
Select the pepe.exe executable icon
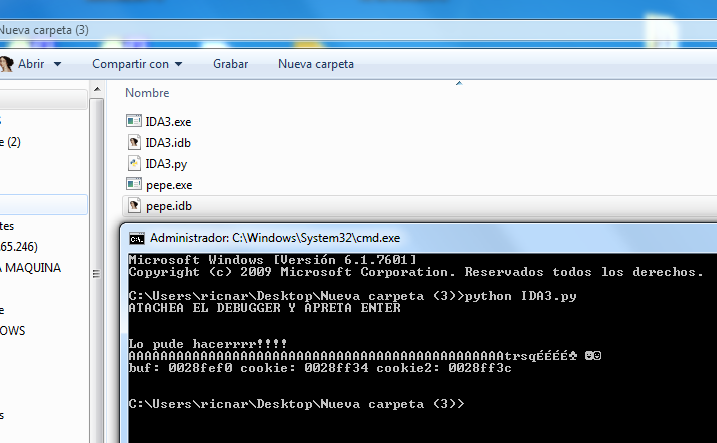134,184
